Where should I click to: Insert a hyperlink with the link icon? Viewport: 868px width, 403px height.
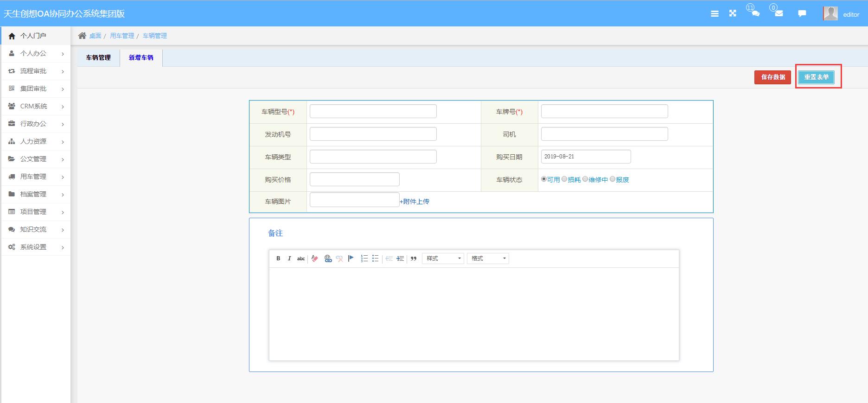pyautogui.click(x=328, y=258)
